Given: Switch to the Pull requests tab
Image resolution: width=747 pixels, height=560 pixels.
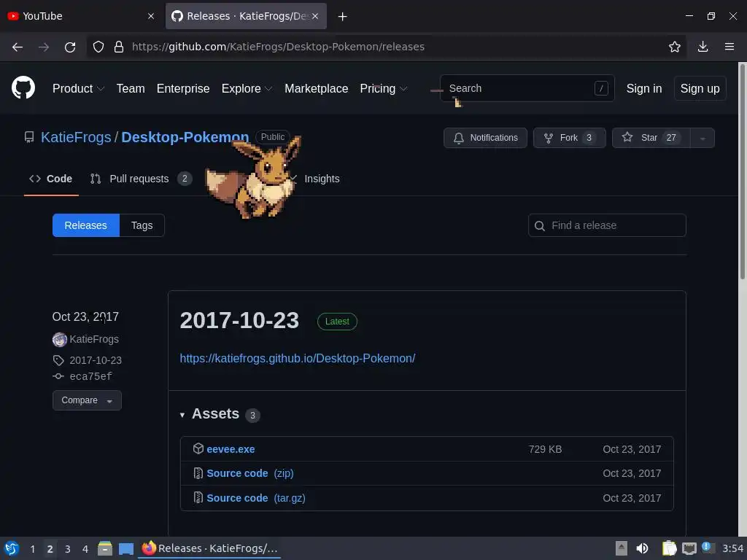Looking at the screenshot, I should pyautogui.click(x=141, y=179).
